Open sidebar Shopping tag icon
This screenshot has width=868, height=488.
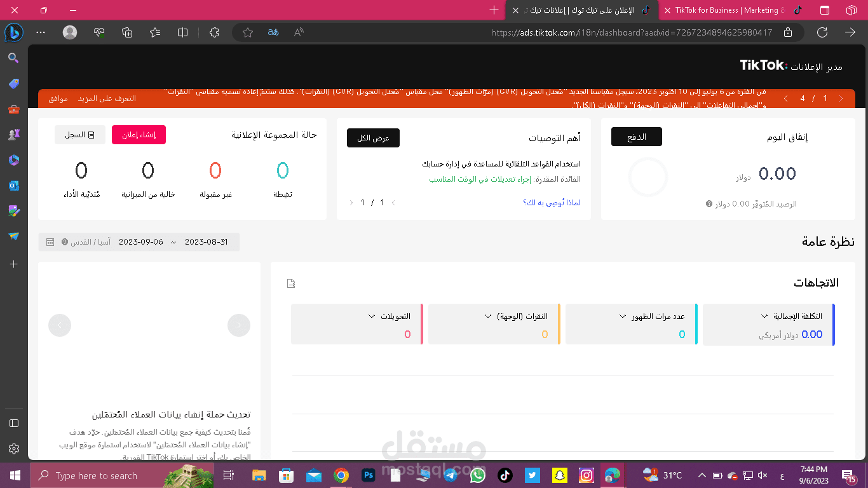(x=13, y=84)
